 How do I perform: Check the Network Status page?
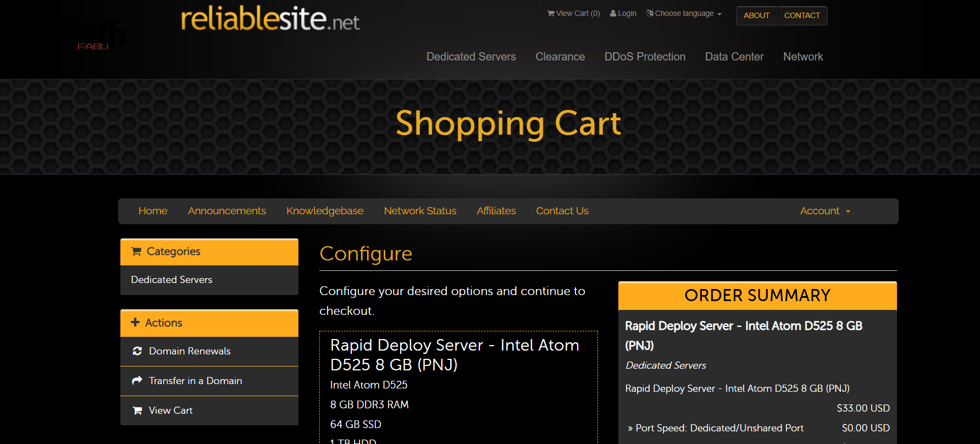[x=420, y=211]
